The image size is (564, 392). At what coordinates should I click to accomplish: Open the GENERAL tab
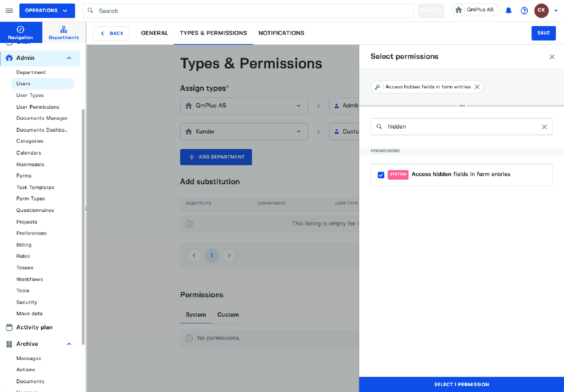[x=154, y=33]
